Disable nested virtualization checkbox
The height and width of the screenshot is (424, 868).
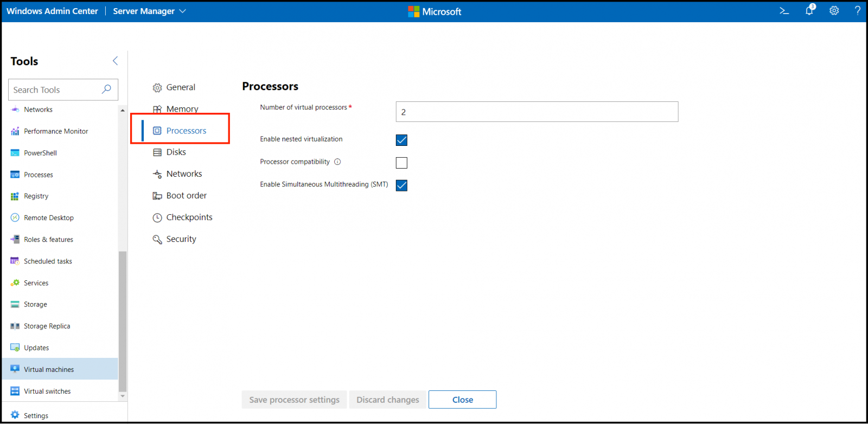401,140
